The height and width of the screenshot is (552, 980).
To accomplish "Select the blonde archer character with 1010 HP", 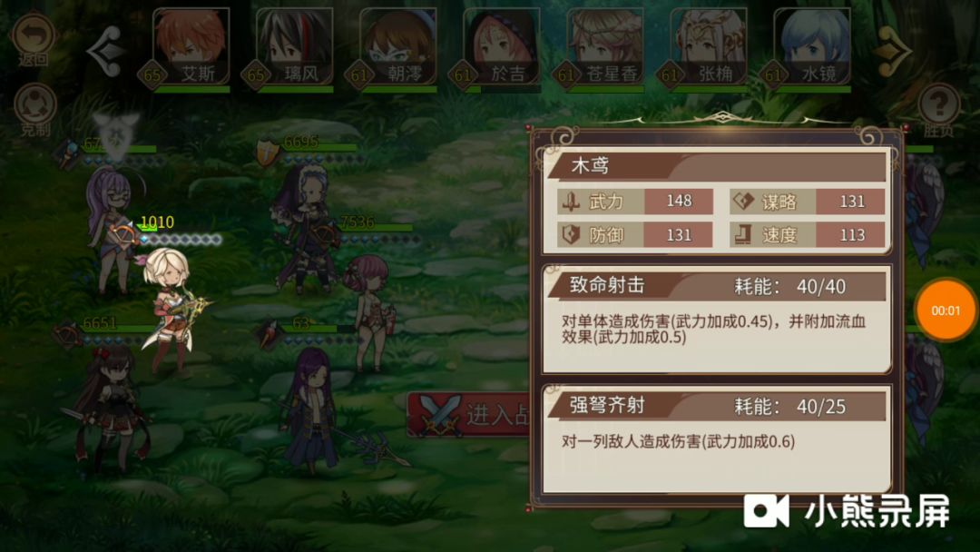I will pyautogui.click(x=170, y=310).
